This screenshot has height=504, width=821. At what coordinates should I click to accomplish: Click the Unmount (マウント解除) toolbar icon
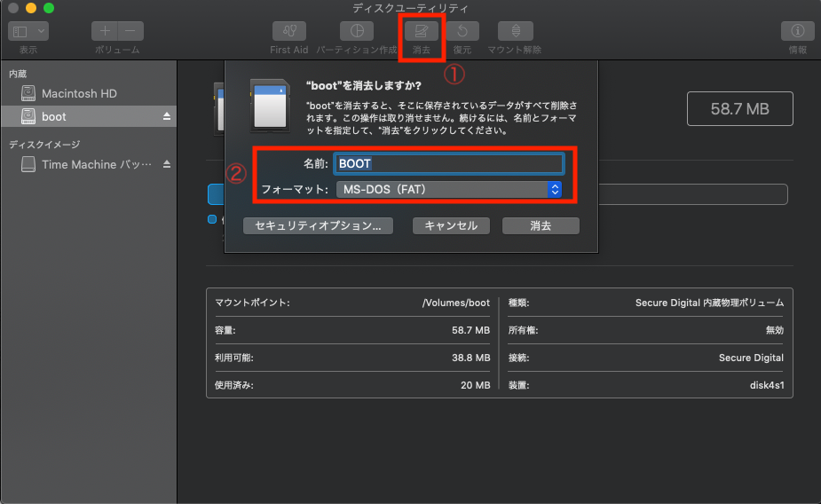pyautogui.click(x=515, y=31)
